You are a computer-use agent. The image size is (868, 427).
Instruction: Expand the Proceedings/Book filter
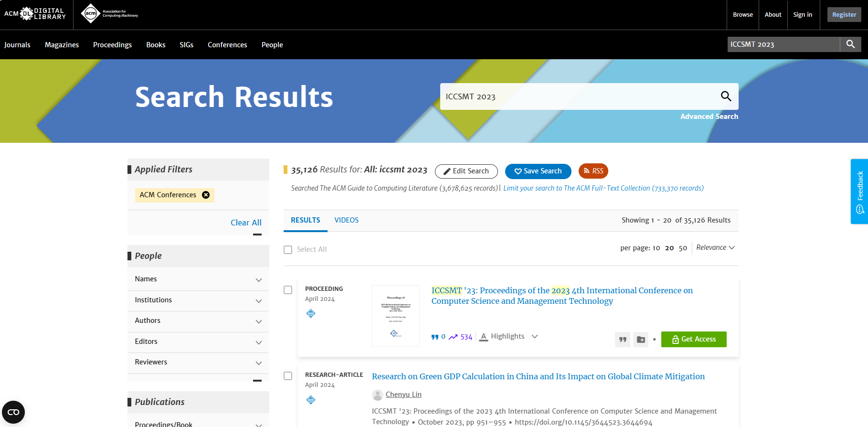pos(198,422)
